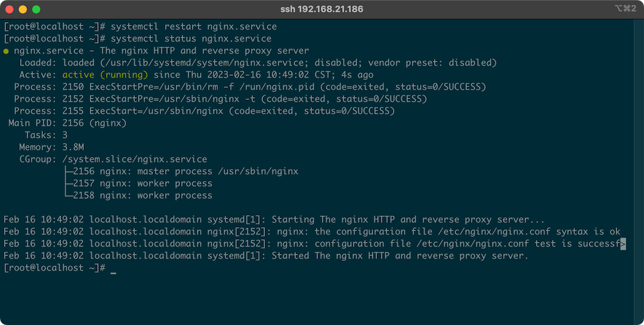The width and height of the screenshot is (644, 325).
Task: Click the 'nginx.service - The nginx HTTP' description line
Action: click(x=162, y=51)
